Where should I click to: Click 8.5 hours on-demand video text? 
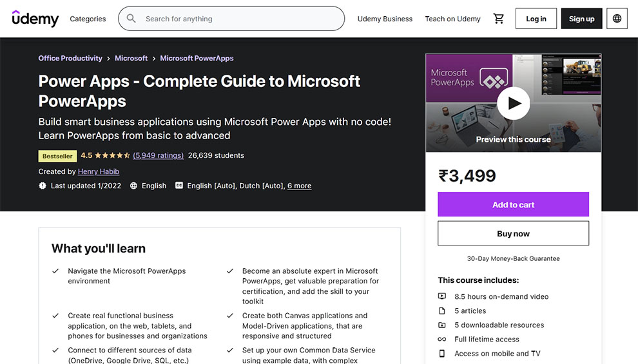click(501, 296)
